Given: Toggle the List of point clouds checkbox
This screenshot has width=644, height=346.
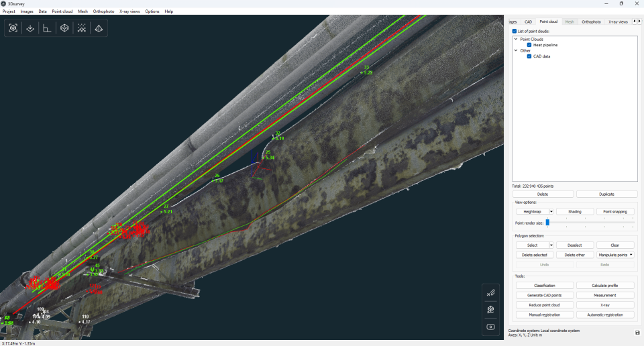Looking at the screenshot, I should pyautogui.click(x=515, y=32).
